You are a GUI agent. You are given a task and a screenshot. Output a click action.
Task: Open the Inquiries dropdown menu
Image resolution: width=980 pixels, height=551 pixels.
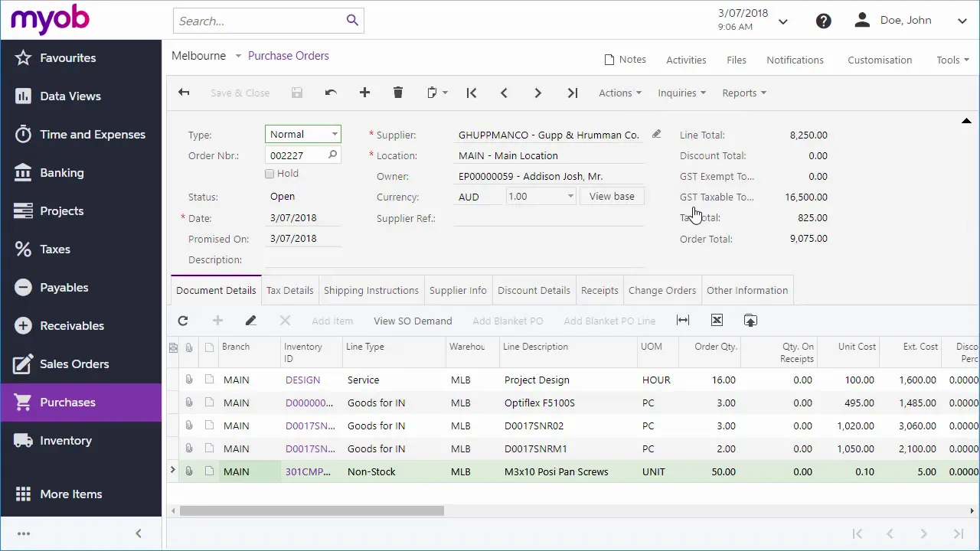tap(681, 93)
